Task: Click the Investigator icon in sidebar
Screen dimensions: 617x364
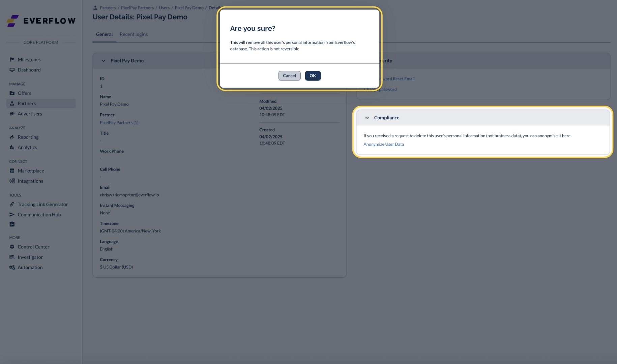Action: 12,257
